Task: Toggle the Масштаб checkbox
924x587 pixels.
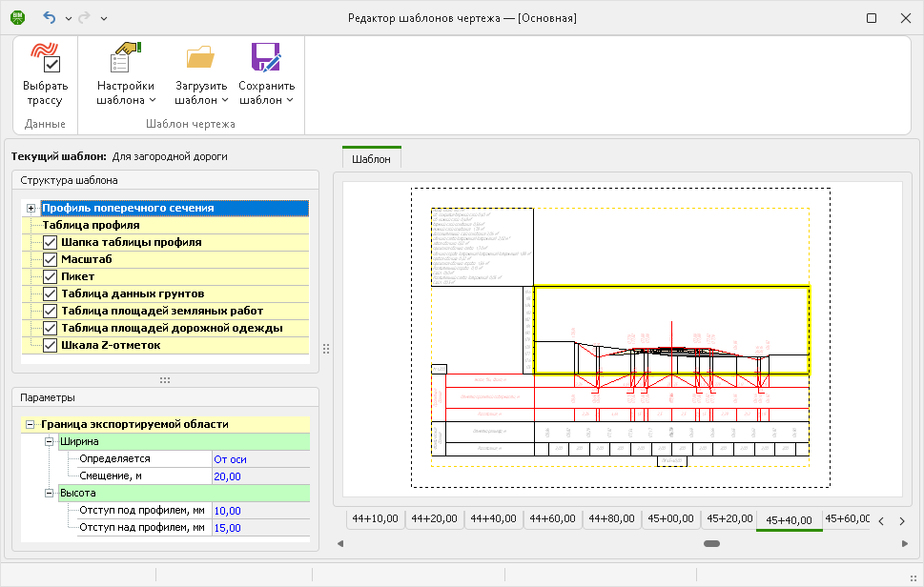Action: [51, 260]
